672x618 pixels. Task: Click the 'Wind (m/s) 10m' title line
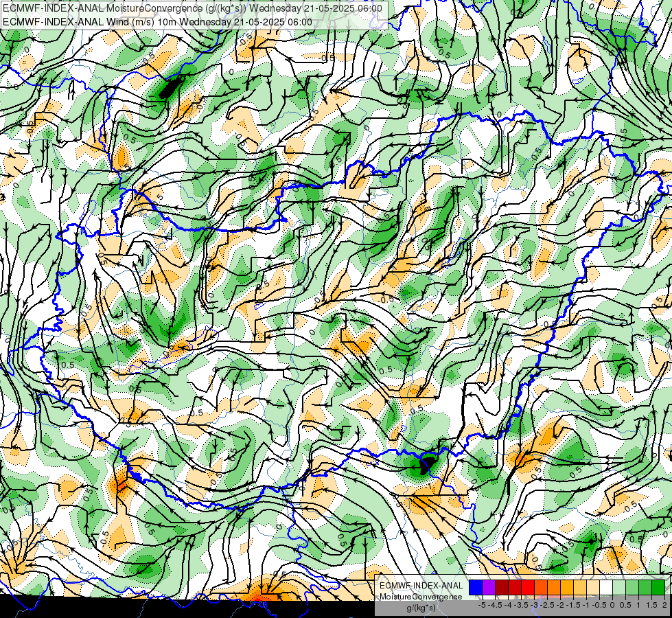[x=157, y=22]
